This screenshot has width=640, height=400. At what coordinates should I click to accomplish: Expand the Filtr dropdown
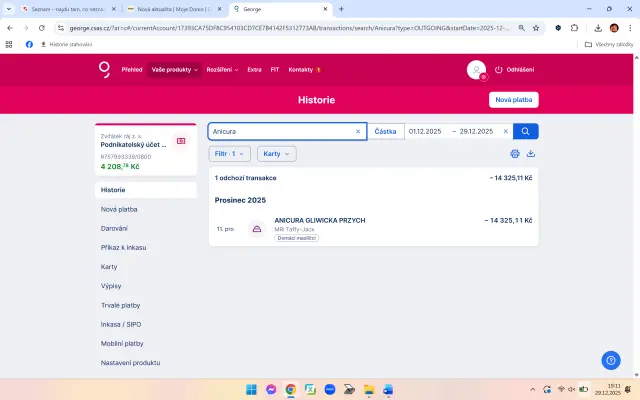[229, 154]
